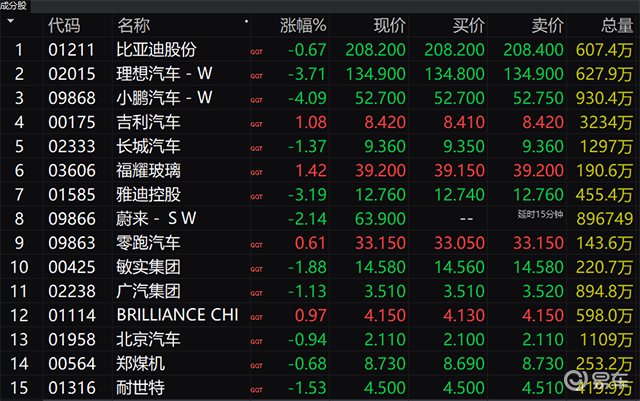Select stock name 北京汽车
This screenshot has height=401, width=640.
148,339
